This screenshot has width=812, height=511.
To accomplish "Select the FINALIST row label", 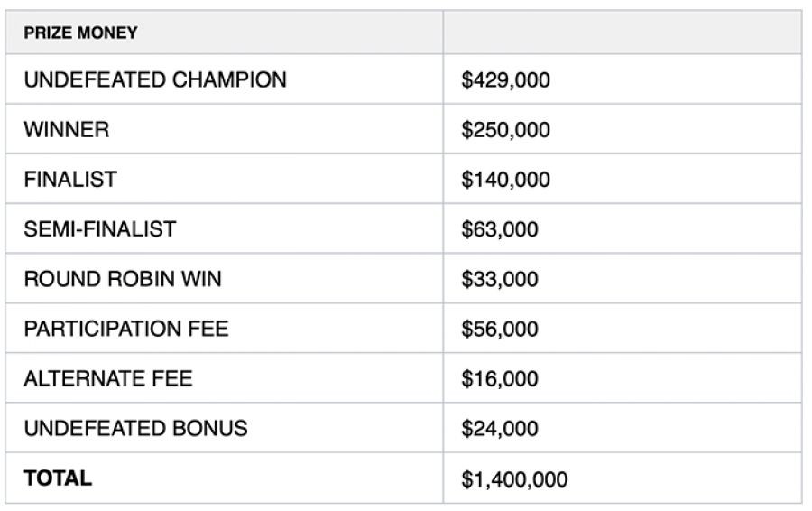I will point(70,179).
